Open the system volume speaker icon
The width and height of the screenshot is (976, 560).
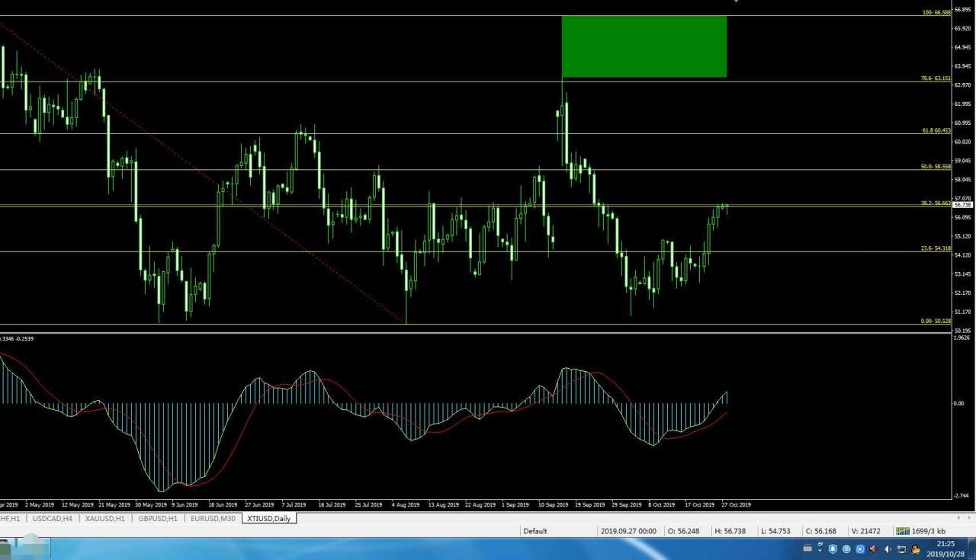tap(888, 549)
